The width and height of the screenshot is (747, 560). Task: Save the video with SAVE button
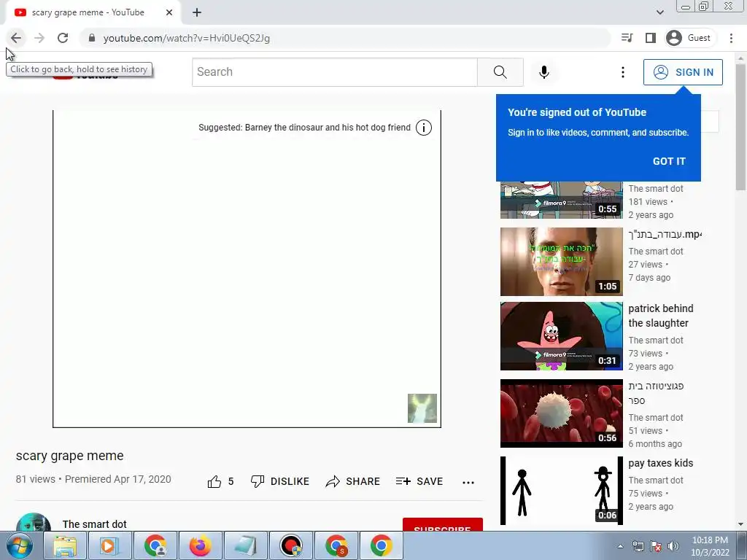[x=419, y=481]
